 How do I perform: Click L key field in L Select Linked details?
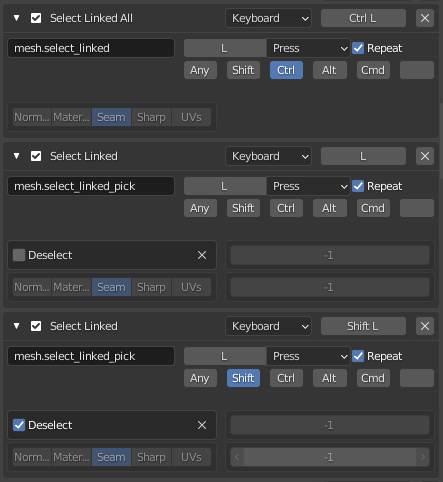pyautogui.click(x=225, y=186)
